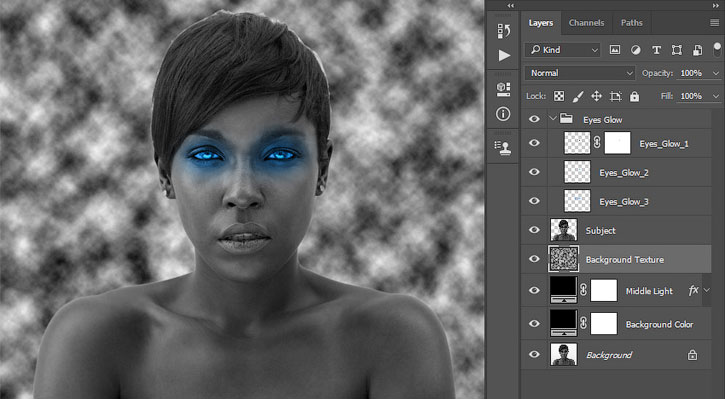Click lock icon on Background layer

[x=692, y=355]
